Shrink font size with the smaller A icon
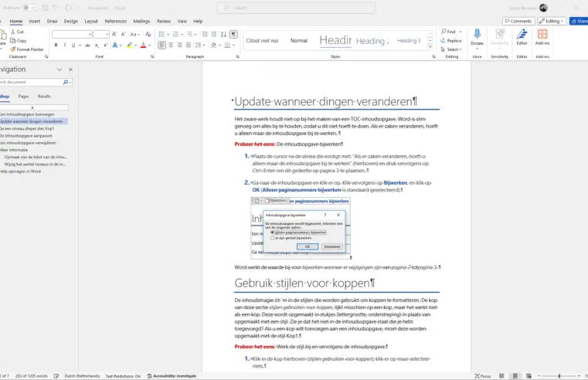 124,34
